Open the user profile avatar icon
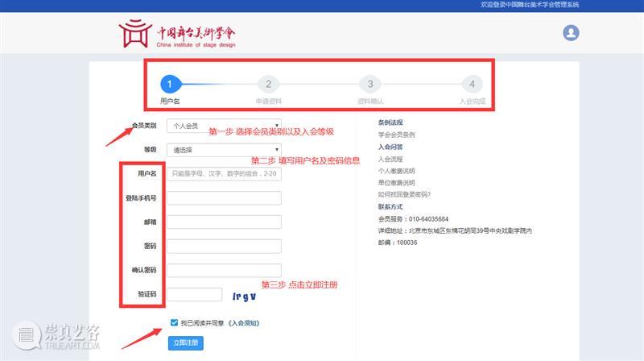This screenshot has width=644, height=361. pyautogui.click(x=571, y=32)
